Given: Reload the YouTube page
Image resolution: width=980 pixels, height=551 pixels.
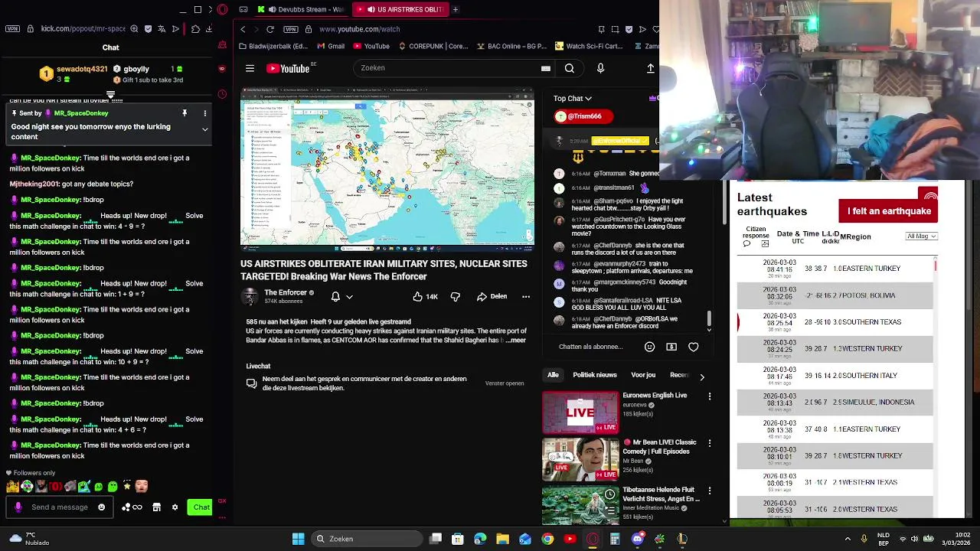Looking at the screenshot, I should (x=270, y=29).
